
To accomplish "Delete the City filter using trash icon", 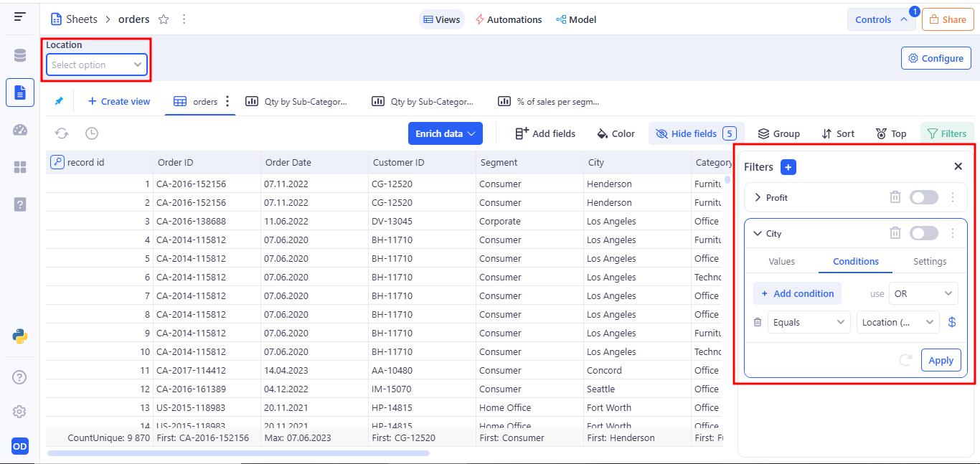I will pos(895,233).
